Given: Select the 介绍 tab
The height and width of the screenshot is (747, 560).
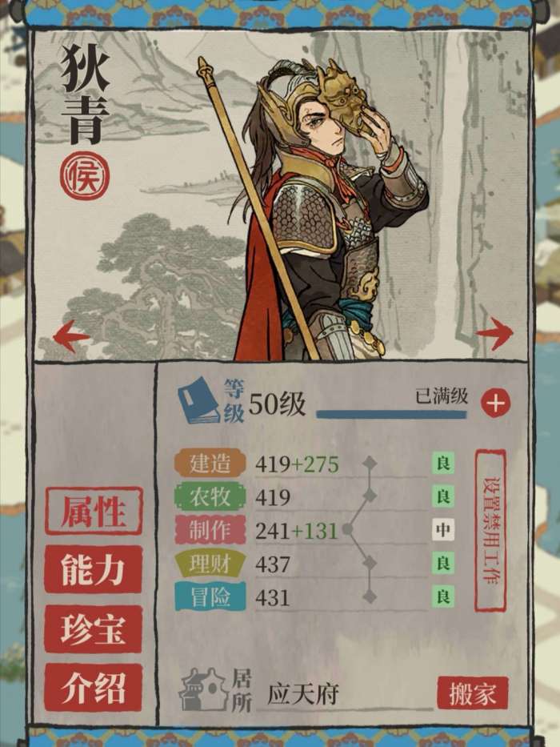Looking at the screenshot, I should click(94, 688).
